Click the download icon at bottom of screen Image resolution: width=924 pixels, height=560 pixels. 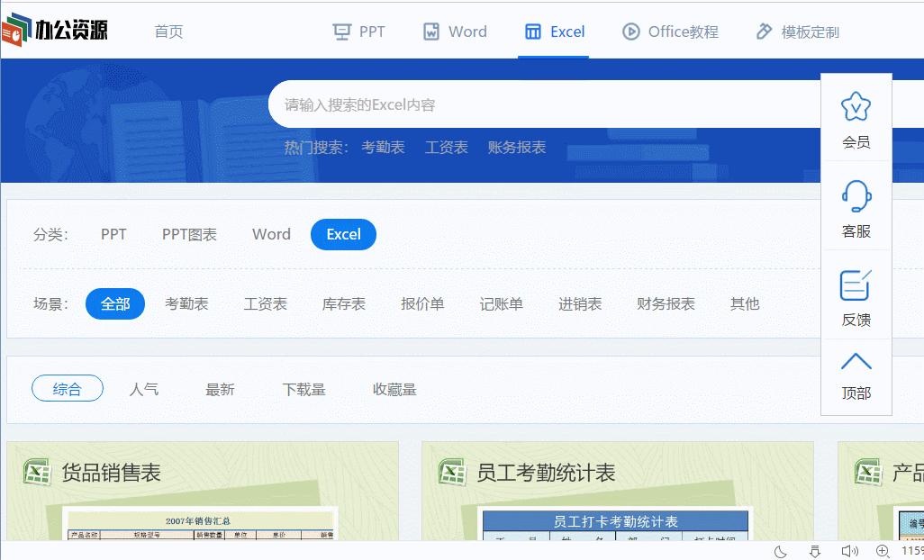coord(813,549)
